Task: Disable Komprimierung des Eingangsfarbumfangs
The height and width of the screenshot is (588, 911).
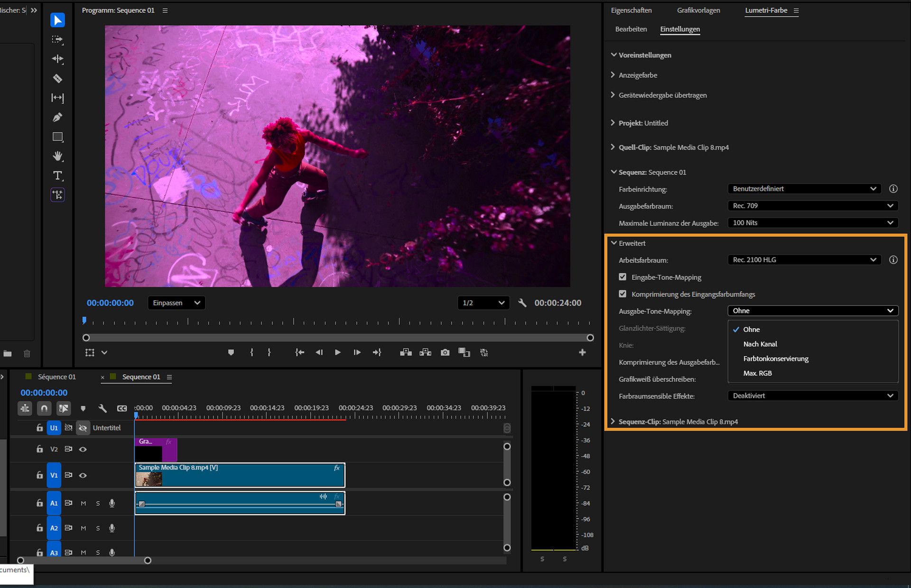Action: coord(622,294)
